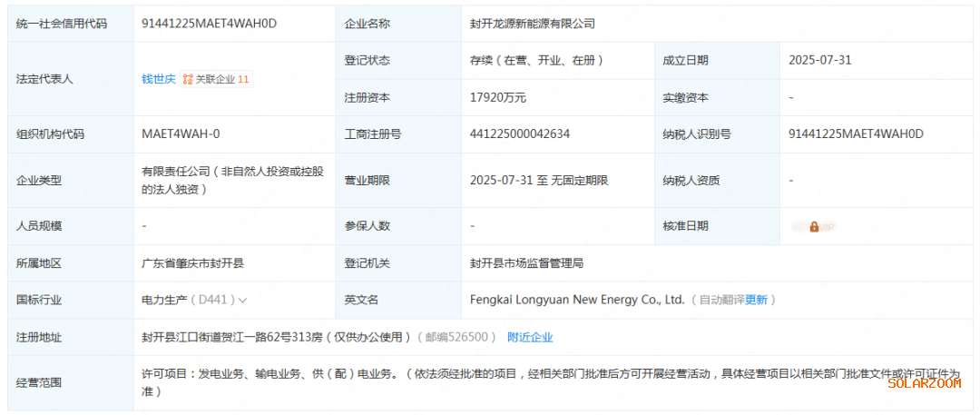Click the lock icon in 核准日期 row

pos(814,226)
